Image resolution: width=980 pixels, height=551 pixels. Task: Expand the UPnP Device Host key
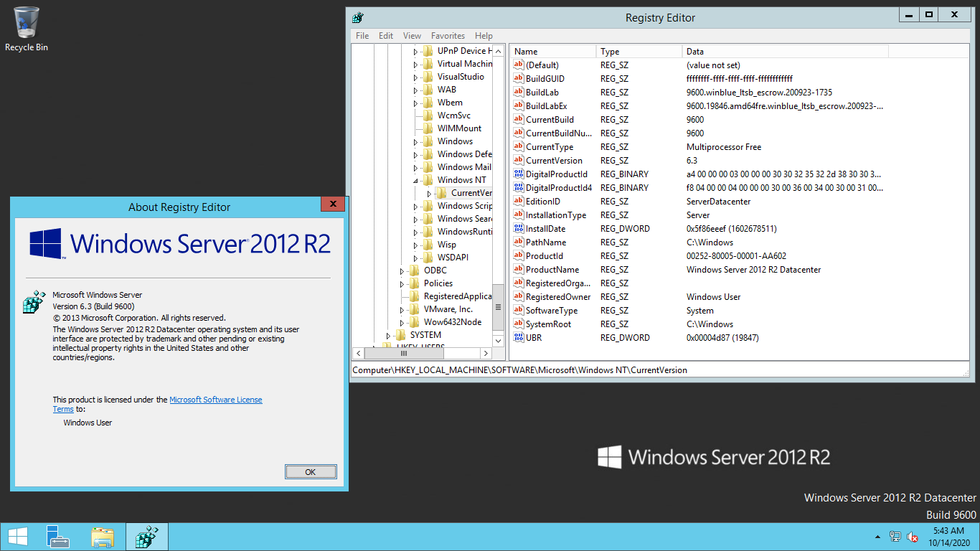click(x=415, y=51)
